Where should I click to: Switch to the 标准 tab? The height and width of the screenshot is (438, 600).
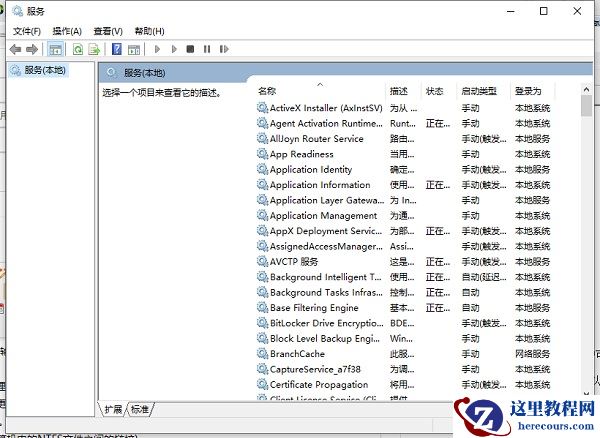tap(140, 410)
